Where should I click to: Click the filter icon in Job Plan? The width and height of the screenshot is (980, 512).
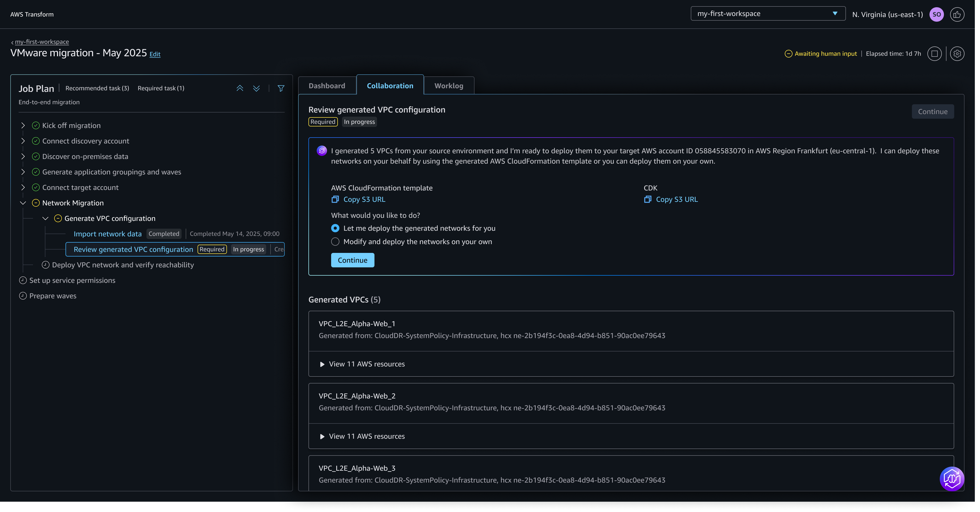point(281,88)
